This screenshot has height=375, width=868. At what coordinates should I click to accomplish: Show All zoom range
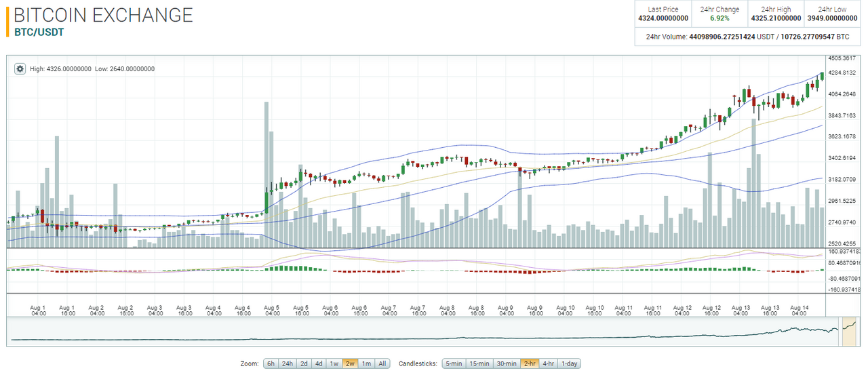tap(382, 363)
